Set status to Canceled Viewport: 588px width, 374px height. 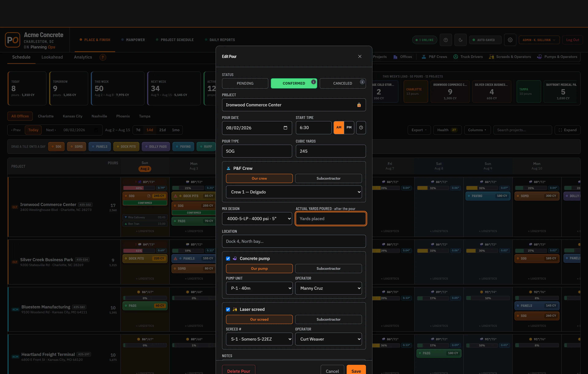[x=343, y=83]
